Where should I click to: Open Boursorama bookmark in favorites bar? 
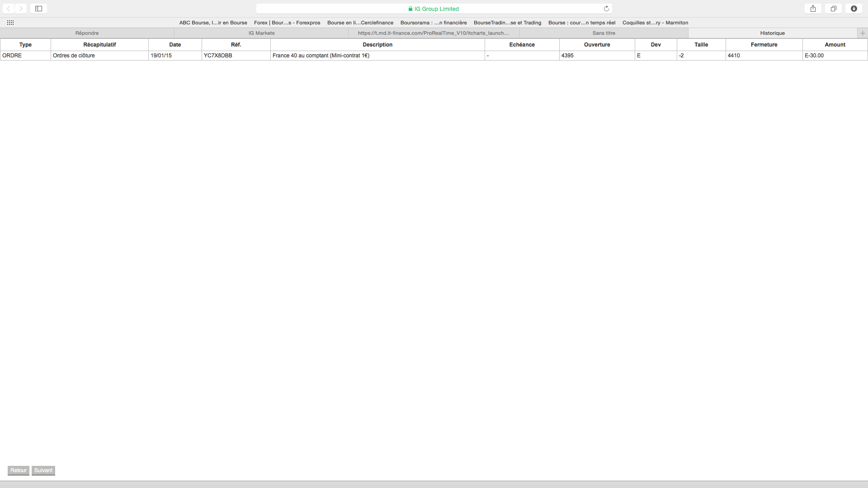433,23
